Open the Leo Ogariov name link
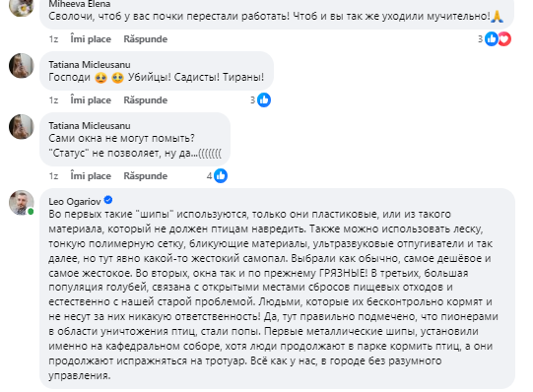The height and width of the screenshot is (392, 533). point(75,202)
